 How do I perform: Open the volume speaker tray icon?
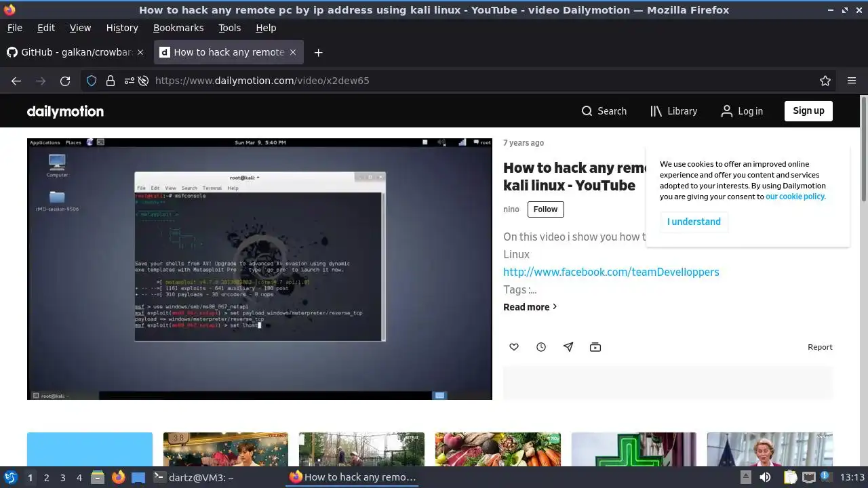tap(765, 477)
